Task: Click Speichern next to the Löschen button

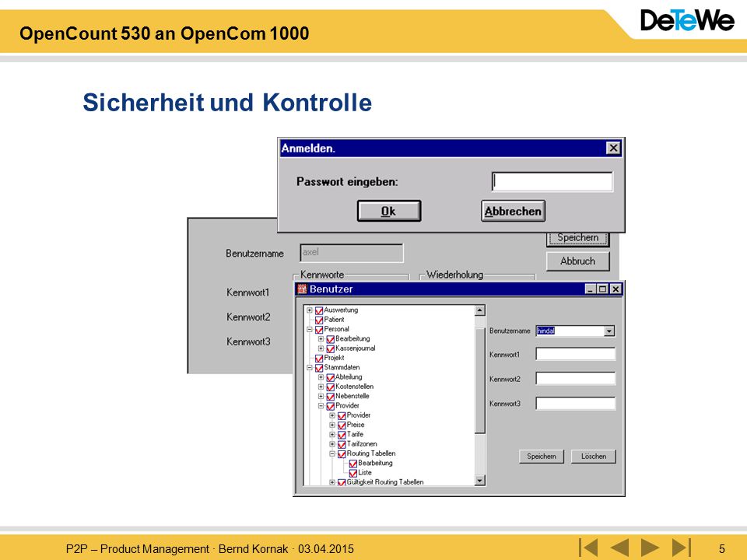Action: 542,457
